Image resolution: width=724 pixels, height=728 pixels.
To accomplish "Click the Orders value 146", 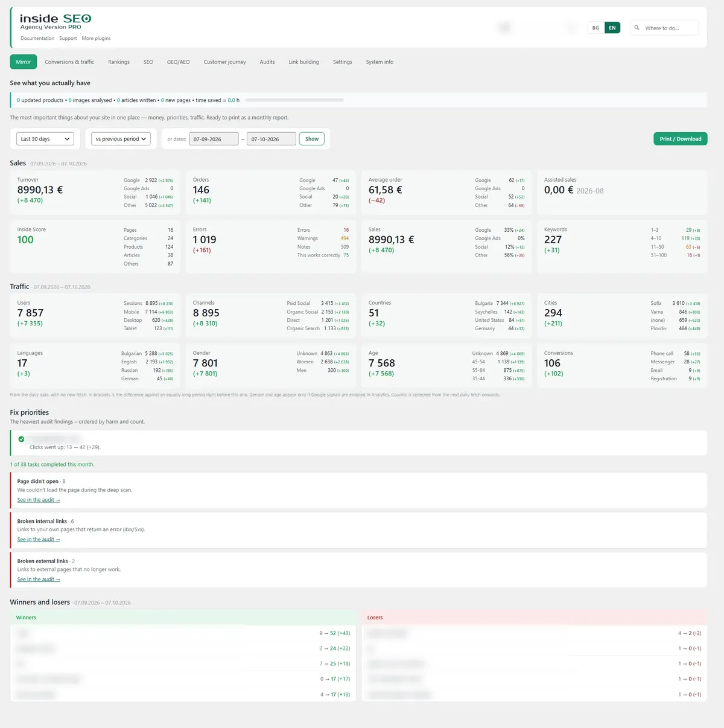I will (201, 190).
